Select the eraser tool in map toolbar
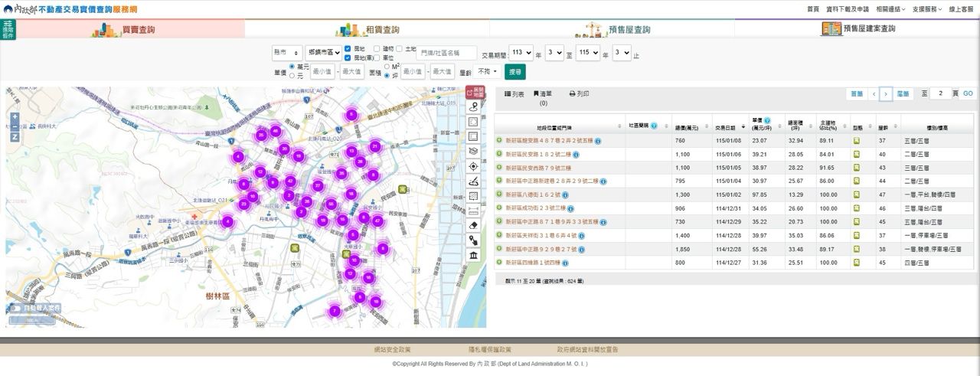Viewport: 980px width, 376px height. (474, 225)
